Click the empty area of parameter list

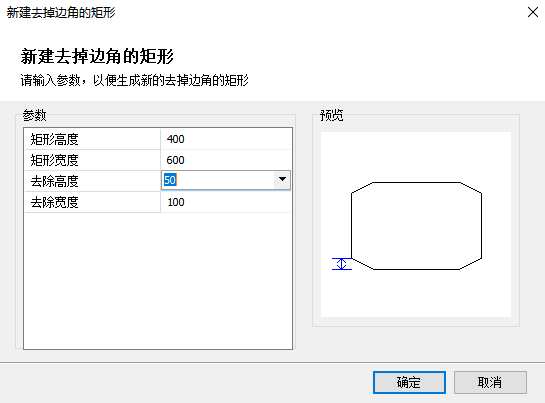click(x=158, y=280)
